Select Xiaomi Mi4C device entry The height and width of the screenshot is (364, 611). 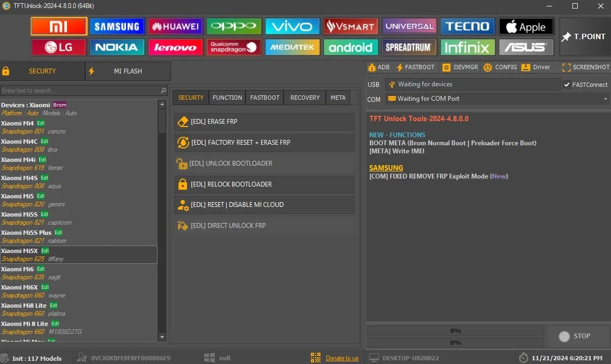[x=79, y=145]
